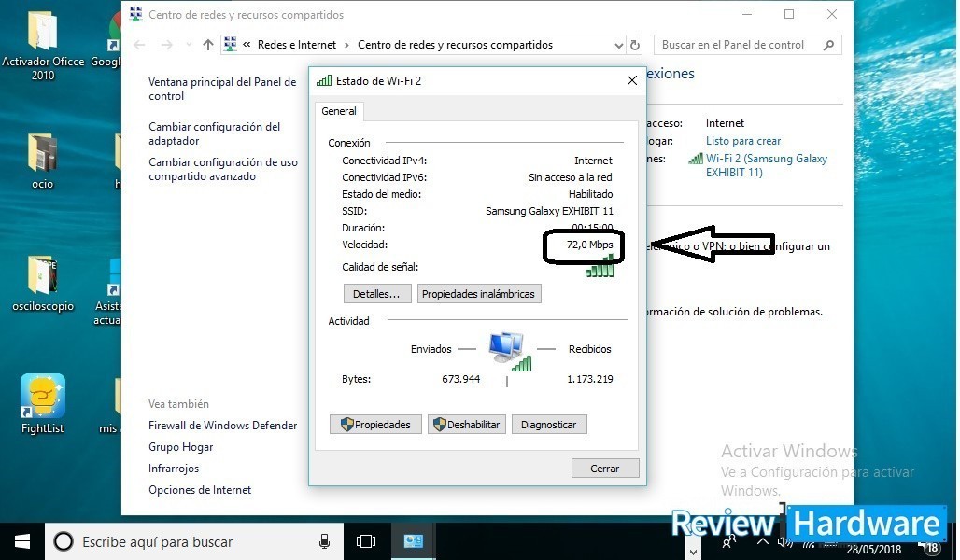This screenshot has width=960, height=560.
Task: Open Propiedades inalámbricas
Action: click(x=479, y=294)
